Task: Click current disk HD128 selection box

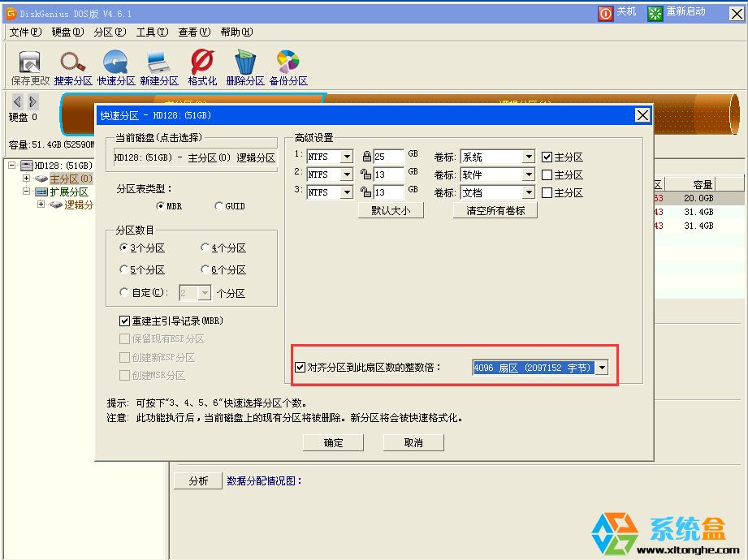Action: [x=195, y=157]
